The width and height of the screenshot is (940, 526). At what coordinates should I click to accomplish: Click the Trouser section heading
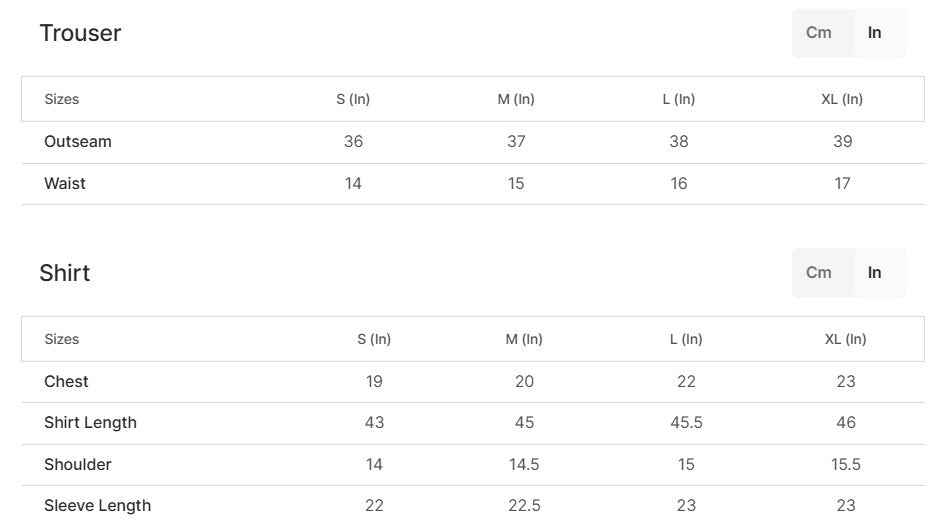click(80, 33)
